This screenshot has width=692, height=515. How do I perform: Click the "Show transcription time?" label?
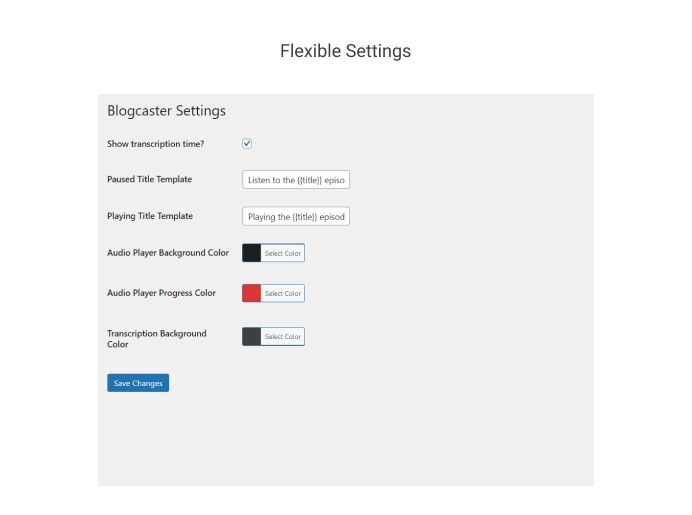tap(155, 144)
